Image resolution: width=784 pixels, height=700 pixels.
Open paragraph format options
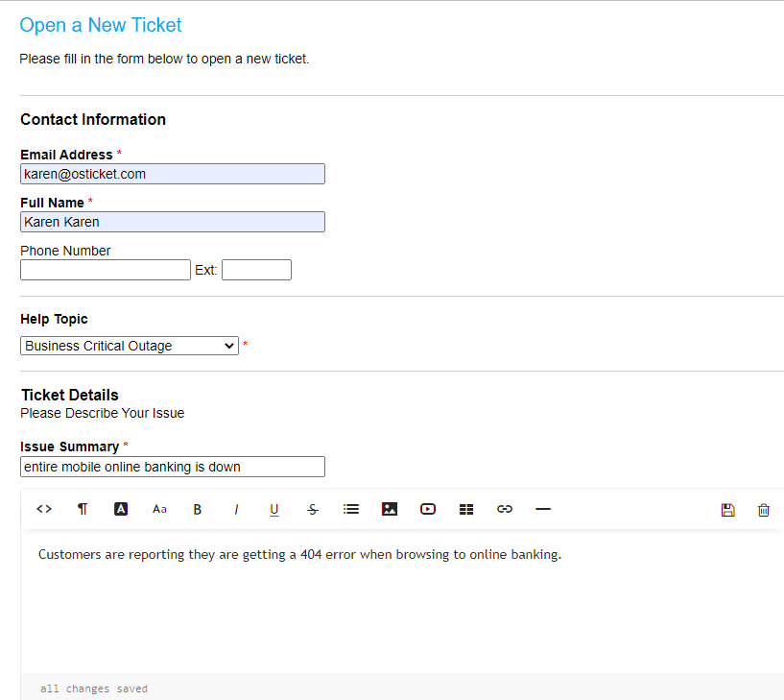pos(83,510)
